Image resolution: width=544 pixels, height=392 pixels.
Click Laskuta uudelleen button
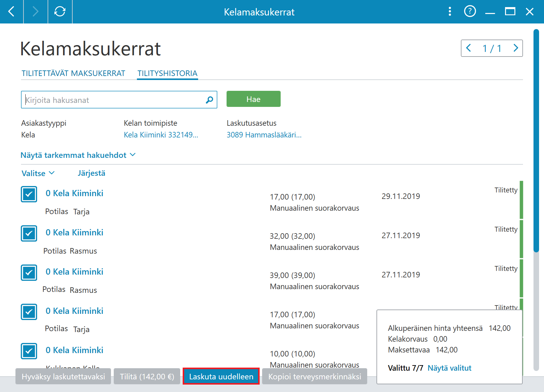[x=221, y=376]
